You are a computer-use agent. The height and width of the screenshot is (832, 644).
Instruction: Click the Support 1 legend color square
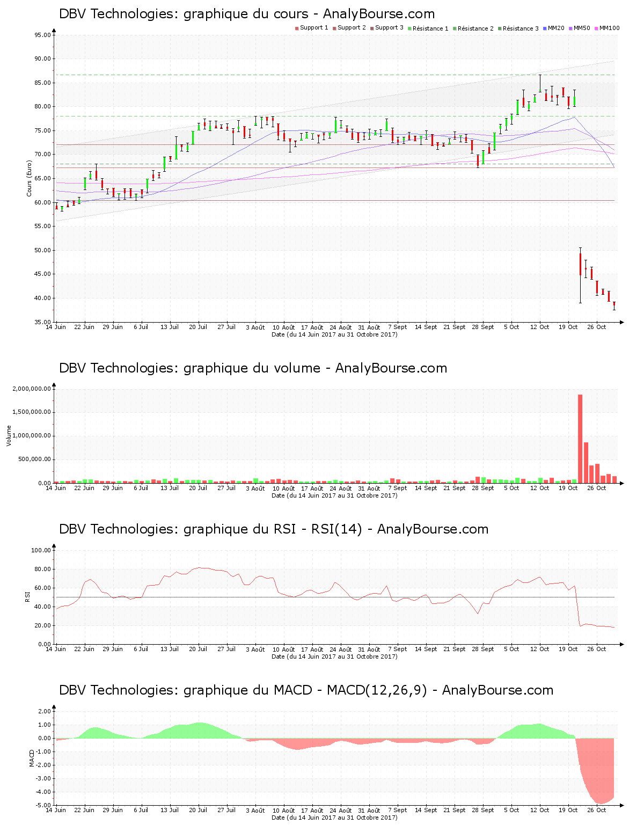click(297, 28)
